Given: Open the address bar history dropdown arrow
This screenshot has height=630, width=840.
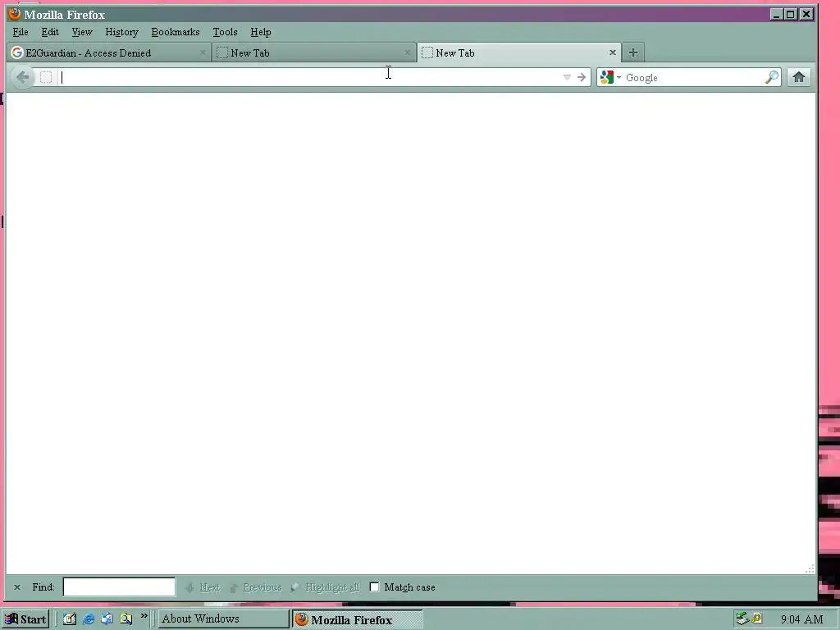Looking at the screenshot, I should (x=567, y=77).
